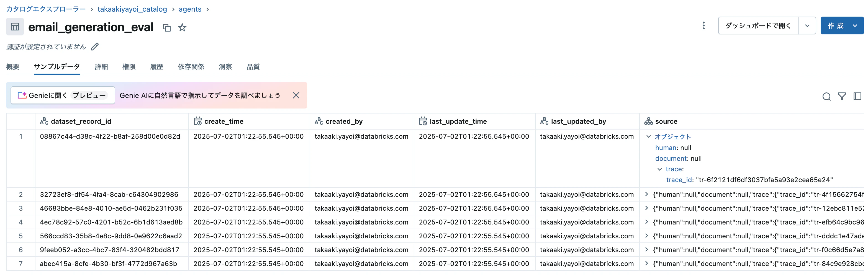
Task: Click the dataset_record_id string type icon
Action: click(x=44, y=121)
